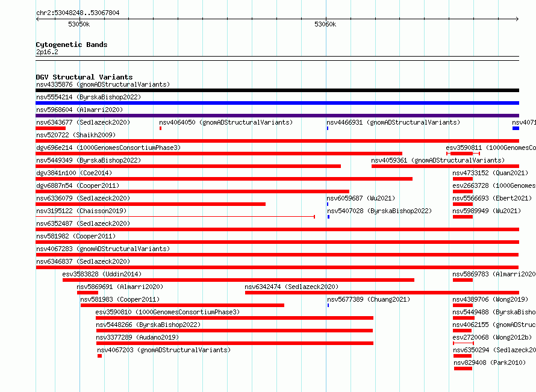Select dgv696e214 1000GenomesConsortiumPhase3 label
The height and width of the screenshot is (392, 536).
(108, 148)
